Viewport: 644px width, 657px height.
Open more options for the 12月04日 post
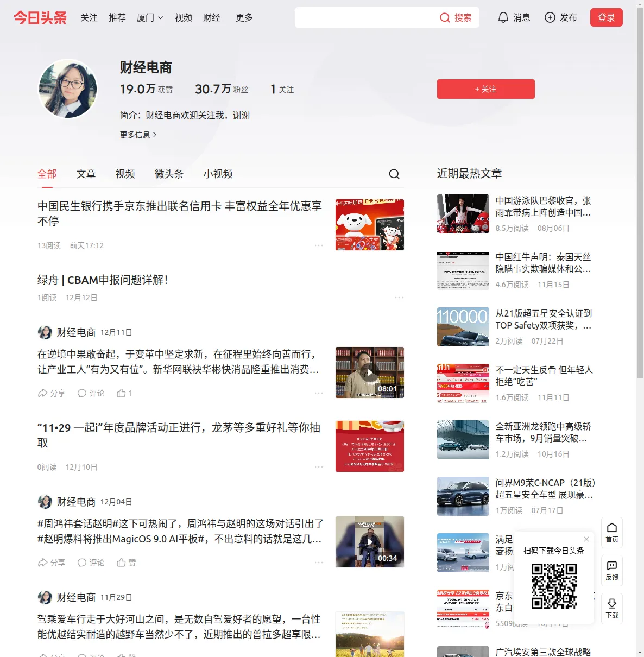[x=319, y=563]
